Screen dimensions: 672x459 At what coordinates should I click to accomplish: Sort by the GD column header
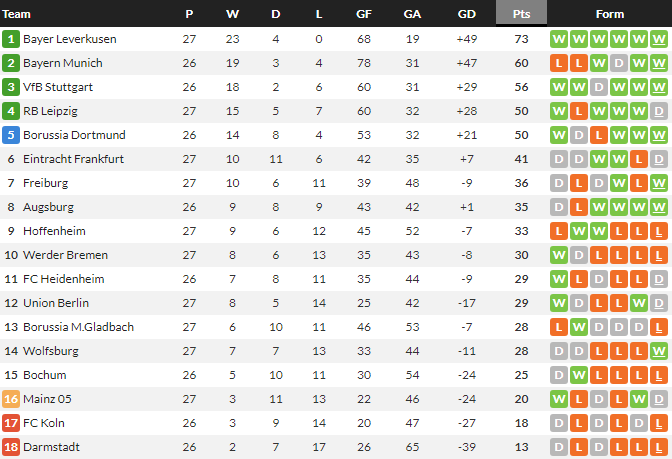click(x=466, y=14)
